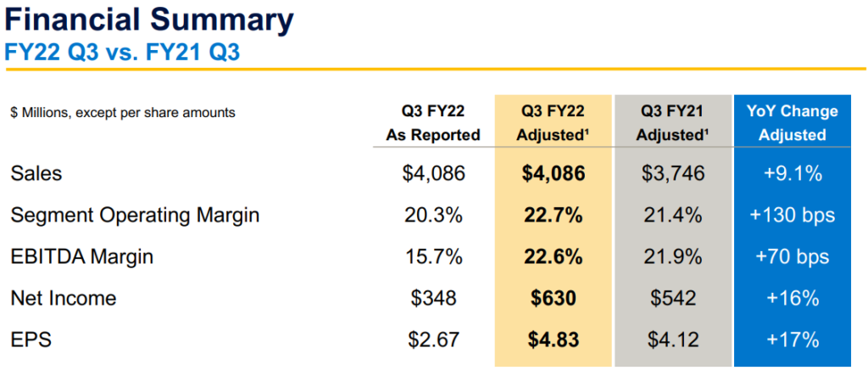The width and height of the screenshot is (868, 376).
Task: Click the EPS row label
Action: [x=31, y=340]
